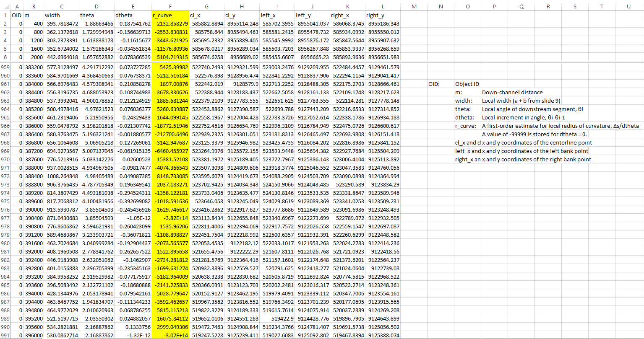Click row number 1
The width and height of the screenshot is (644, 339).
point(5,15)
